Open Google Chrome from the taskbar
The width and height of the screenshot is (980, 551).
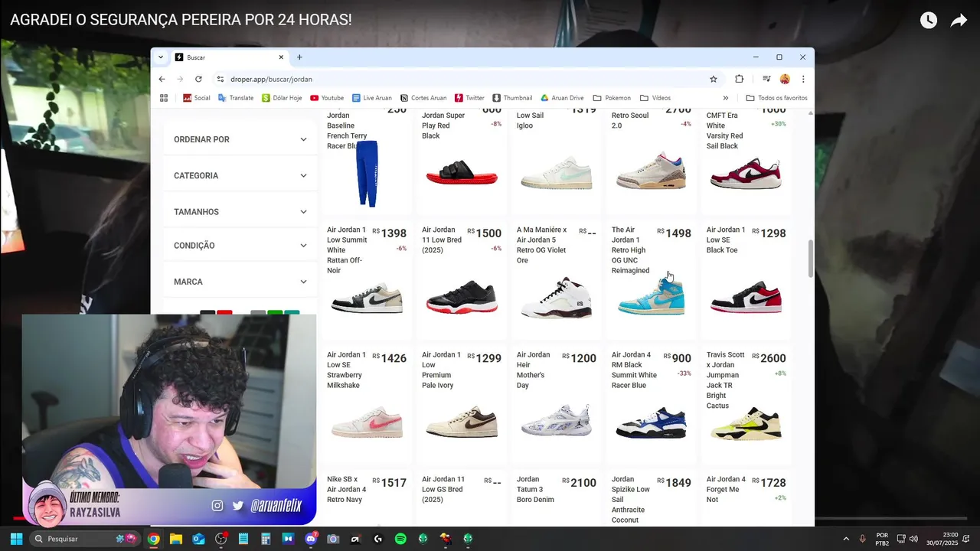coord(153,539)
